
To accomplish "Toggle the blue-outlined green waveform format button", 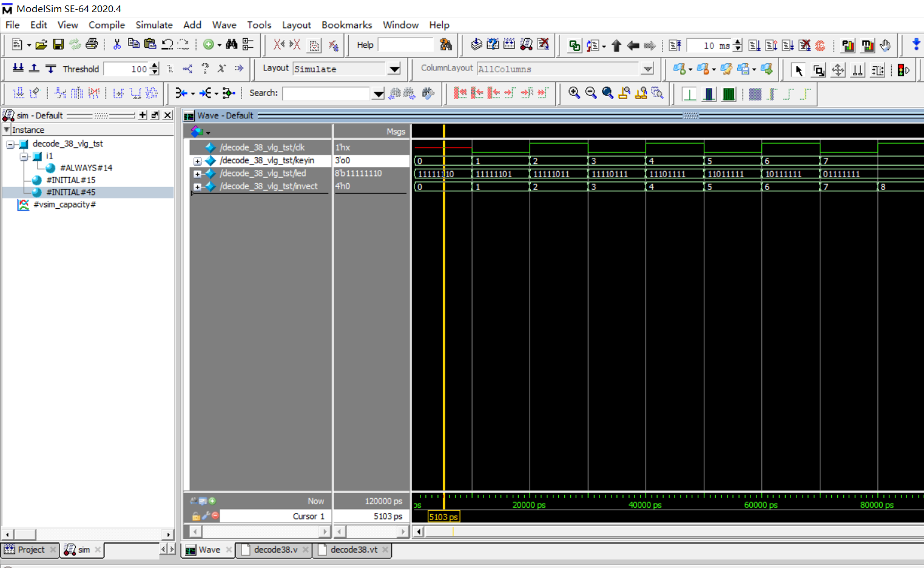I will coord(709,94).
